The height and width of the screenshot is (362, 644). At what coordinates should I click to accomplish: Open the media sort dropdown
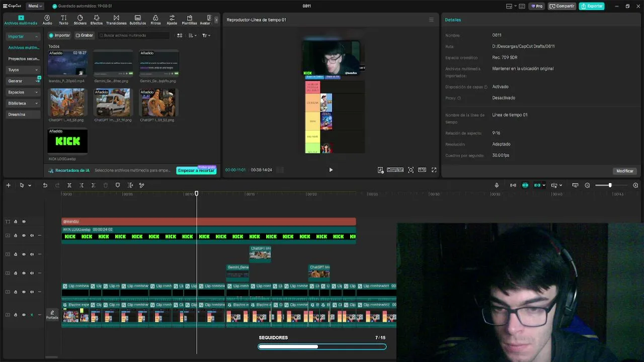coord(193,36)
